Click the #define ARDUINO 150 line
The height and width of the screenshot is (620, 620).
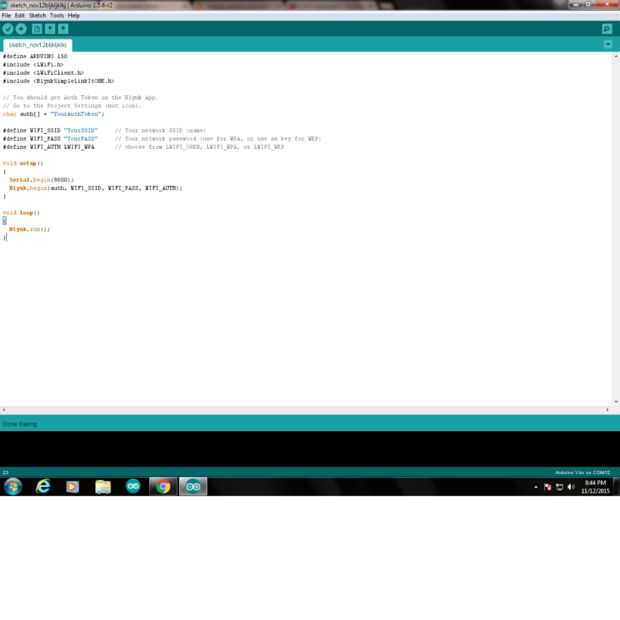click(x=35, y=56)
